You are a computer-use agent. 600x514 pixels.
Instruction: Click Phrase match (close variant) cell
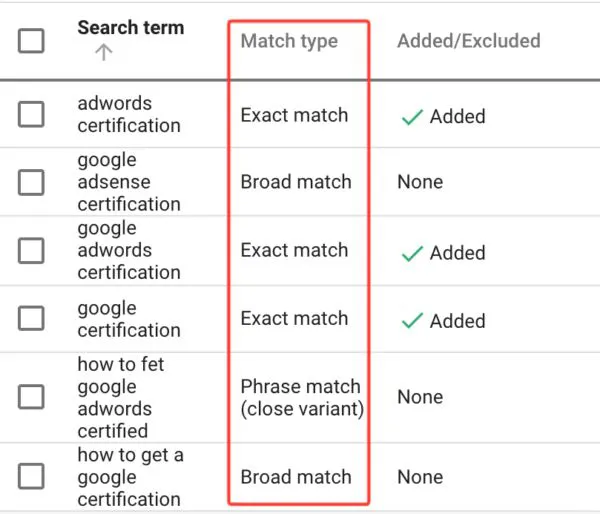[x=300, y=397]
